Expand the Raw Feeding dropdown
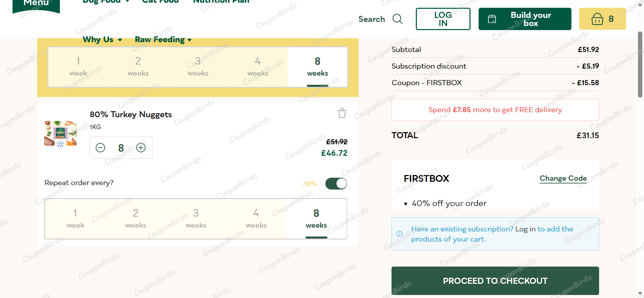The image size is (644, 298). point(163,40)
